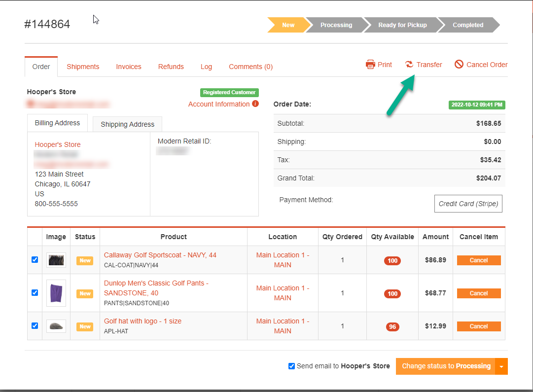Screen dimensions: 533x392
Task: Open Golf hat with logo product link
Action: (x=143, y=321)
